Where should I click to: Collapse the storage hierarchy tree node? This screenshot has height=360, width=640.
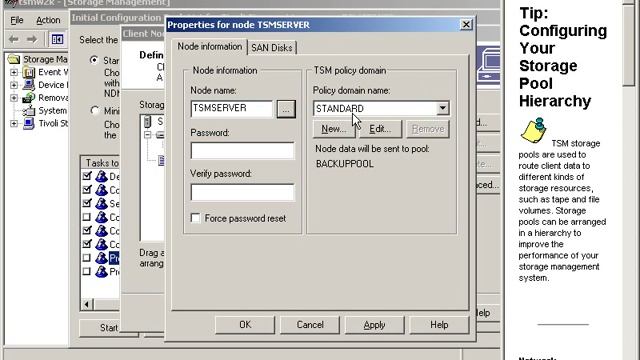pyautogui.click(x=148, y=135)
